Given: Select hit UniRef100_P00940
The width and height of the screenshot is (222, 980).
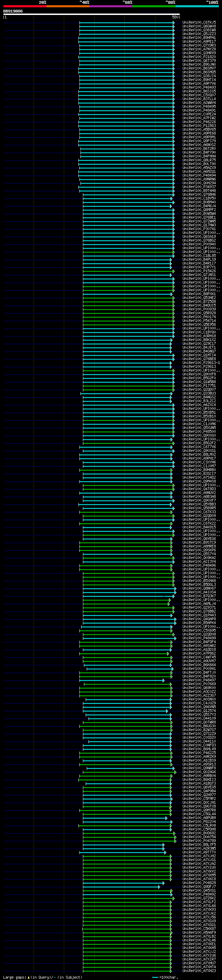Looking at the screenshot, I should pyautogui.click(x=199, y=244).
